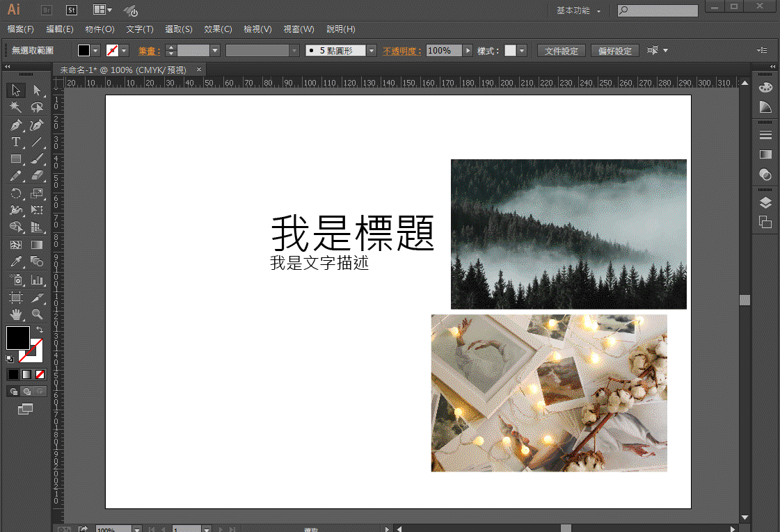
Task: Select the Slice tool
Action: (x=37, y=298)
